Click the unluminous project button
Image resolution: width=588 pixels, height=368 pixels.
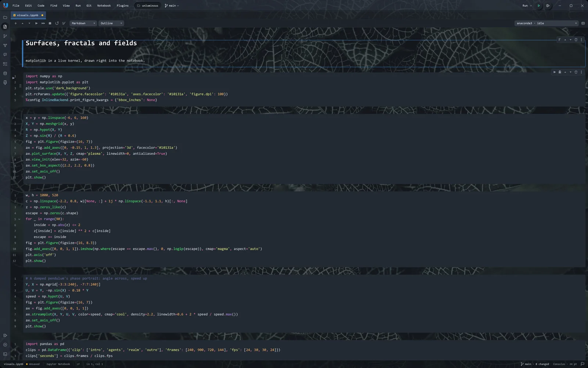(148, 6)
